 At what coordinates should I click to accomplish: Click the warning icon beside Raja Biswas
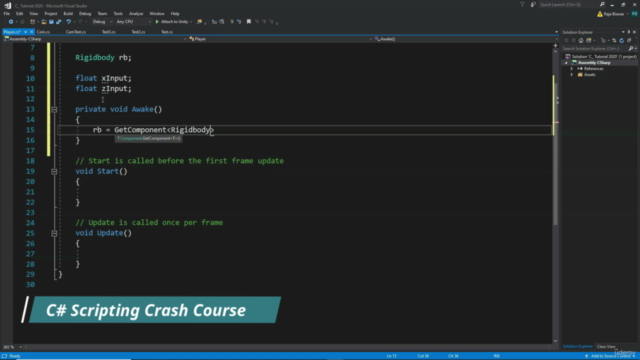tap(600, 14)
